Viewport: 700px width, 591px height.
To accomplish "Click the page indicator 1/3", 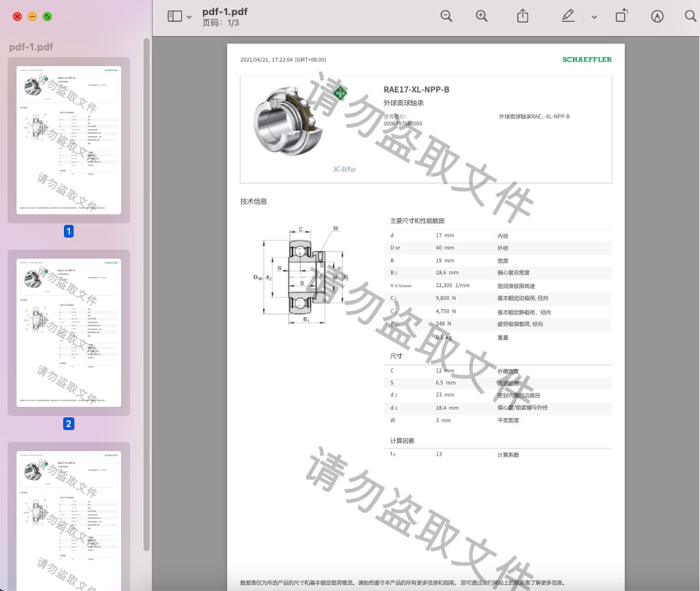I will pos(233,23).
